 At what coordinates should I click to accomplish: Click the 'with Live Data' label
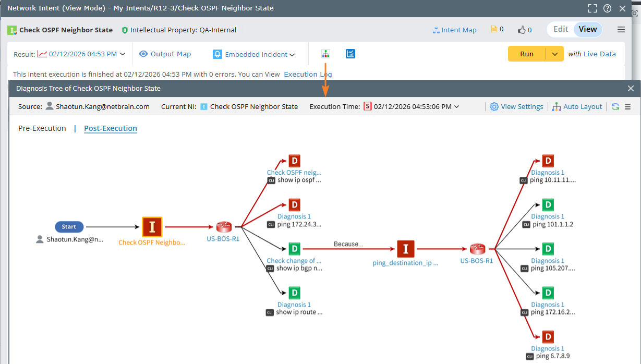click(x=592, y=54)
